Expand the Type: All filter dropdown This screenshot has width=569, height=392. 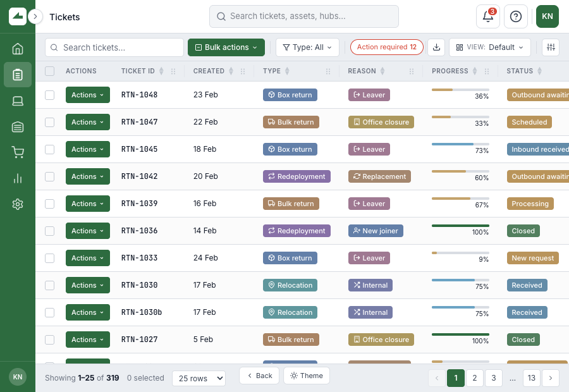pos(307,47)
